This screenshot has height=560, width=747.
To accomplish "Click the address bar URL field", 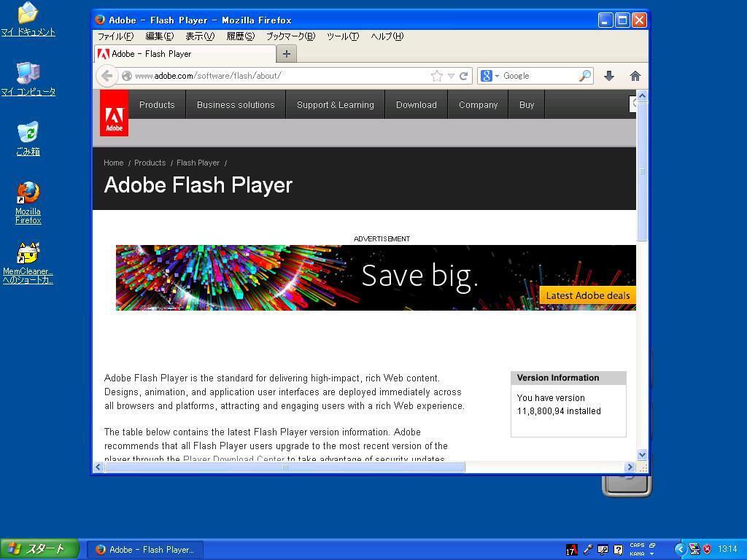I will (277, 76).
